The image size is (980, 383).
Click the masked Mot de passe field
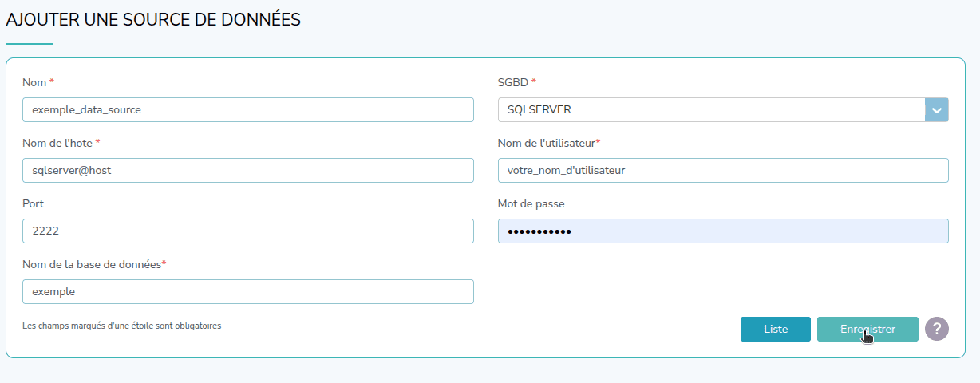click(x=722, y=231)
